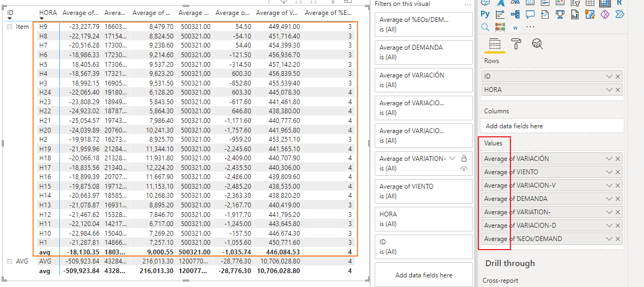Viewport: 644px width, 287px height.
Task: Remove Average of VARIACION-D value field
Action: pyautogui.click(x=618, y=226)
